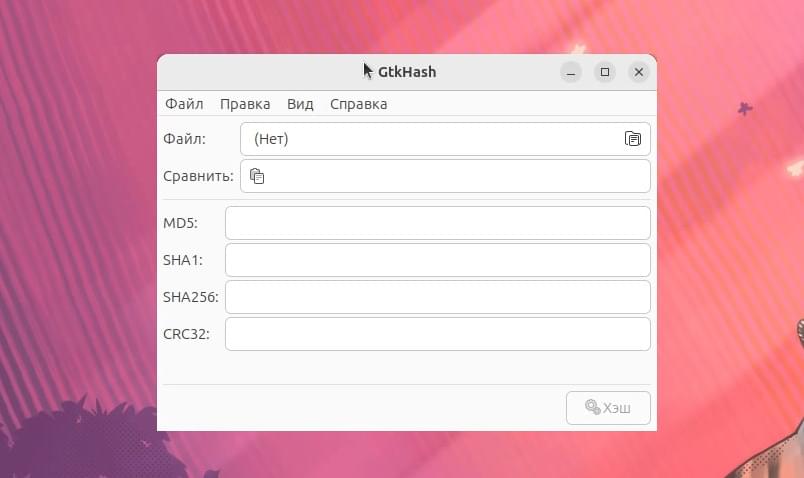Click the Сравнить: label
The image size is (804, 478).
click(198, 176)
